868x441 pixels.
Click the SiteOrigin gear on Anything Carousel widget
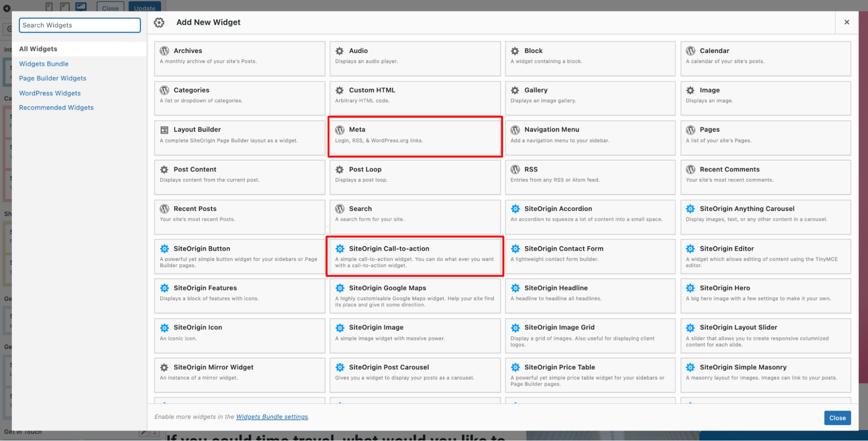pyautogui.click(x=690, y=208)
